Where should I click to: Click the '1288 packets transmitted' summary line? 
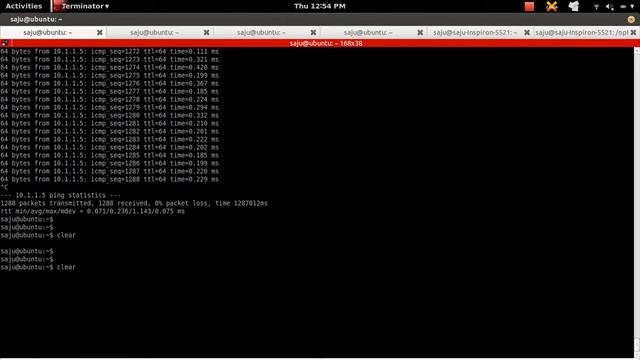(134, 203)
